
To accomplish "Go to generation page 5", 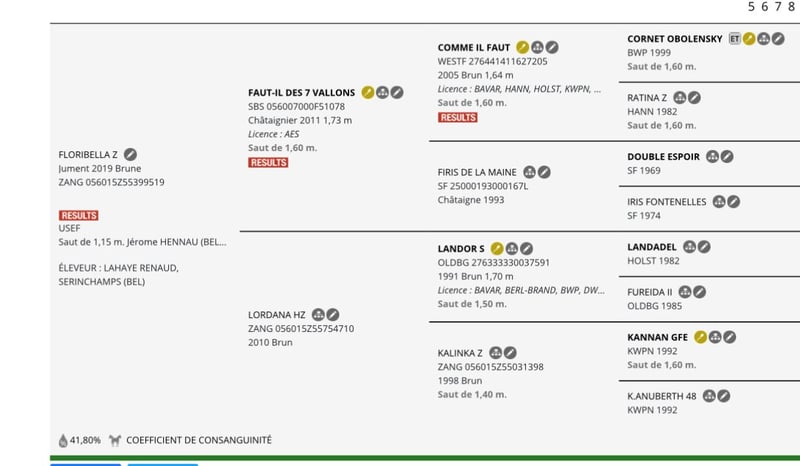I will click(x=751, y=7).
